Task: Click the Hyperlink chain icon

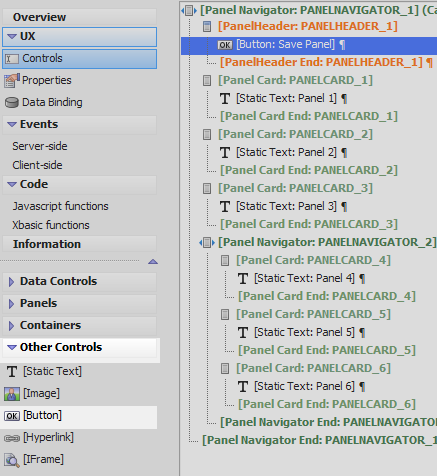Action: [12, 438]
